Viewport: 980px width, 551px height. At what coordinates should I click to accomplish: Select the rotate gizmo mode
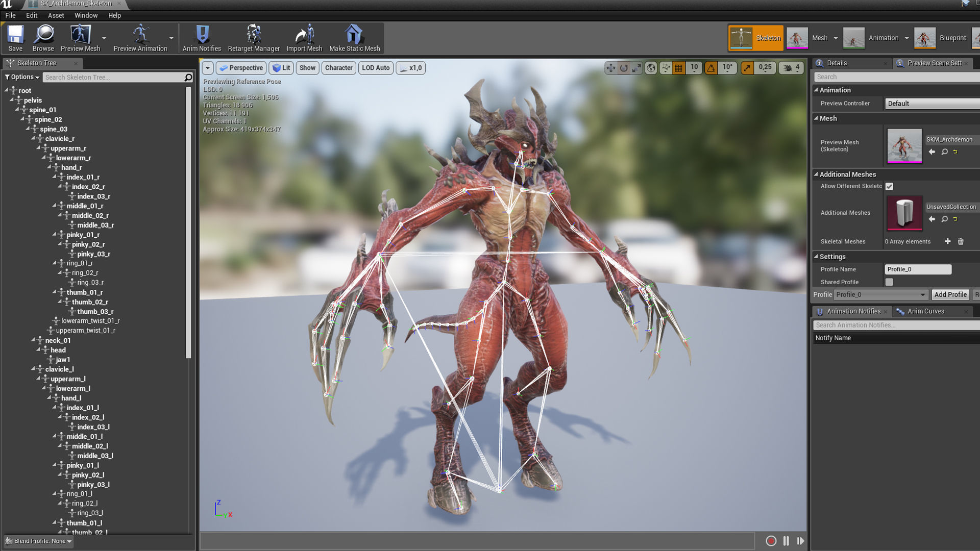coord(624,68)
